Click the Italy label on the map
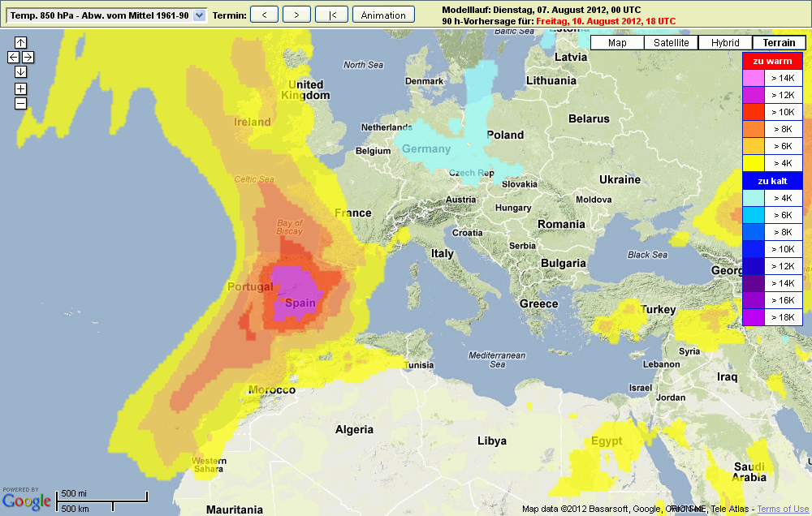The width and height of the screenshot is (812, 516). click(x=443, y=254)
